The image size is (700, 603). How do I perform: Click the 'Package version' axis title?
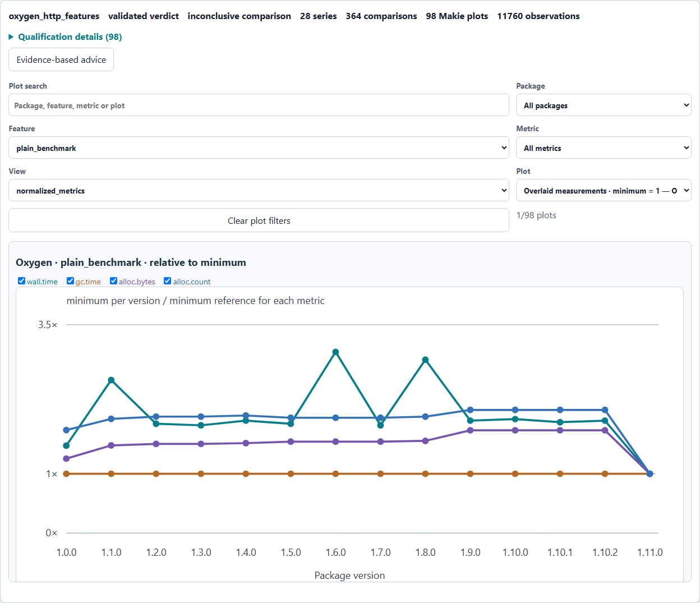click(349, 576)
